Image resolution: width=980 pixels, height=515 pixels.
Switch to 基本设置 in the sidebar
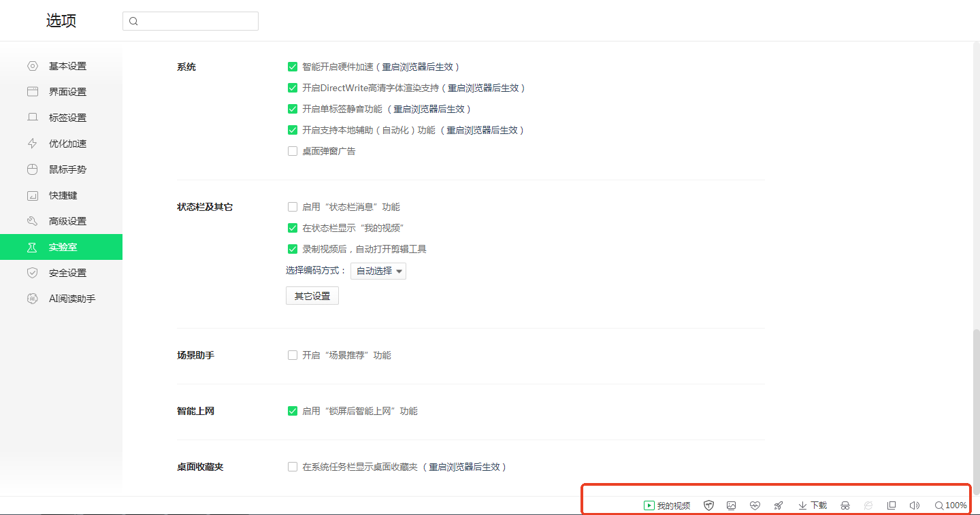[67, 66]
